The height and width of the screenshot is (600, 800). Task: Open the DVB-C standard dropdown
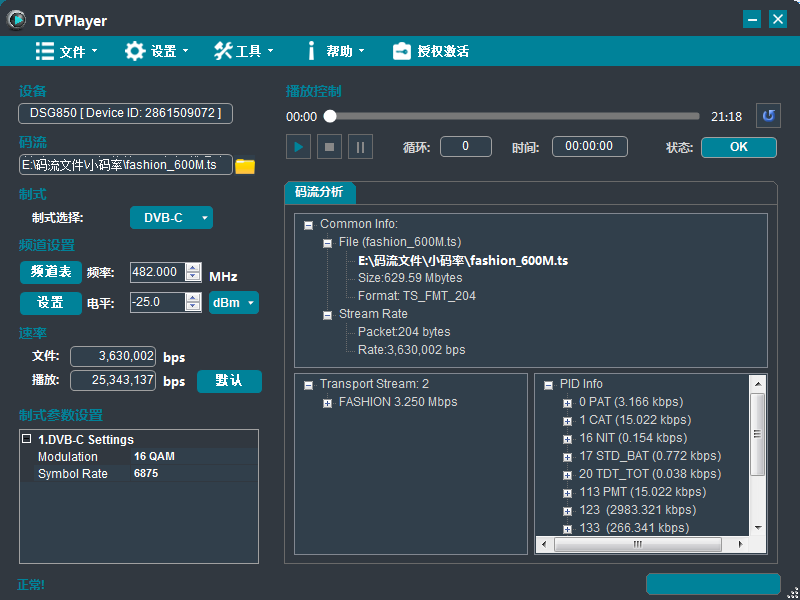(171, 218)
